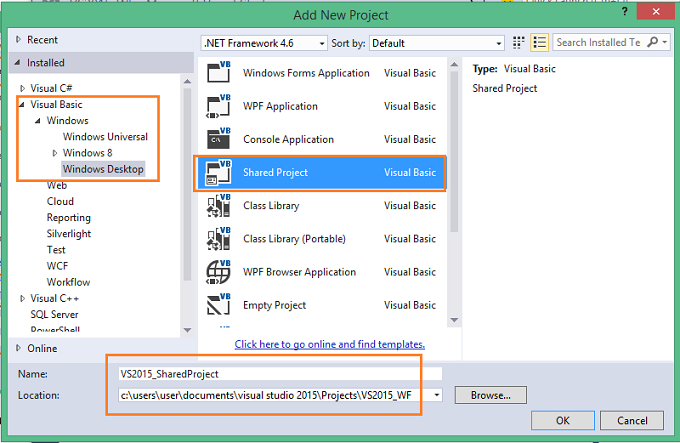The height and width of the screenshot is (443, 680).
Task: Select the Empty Project name text
Action: point(275,305)
